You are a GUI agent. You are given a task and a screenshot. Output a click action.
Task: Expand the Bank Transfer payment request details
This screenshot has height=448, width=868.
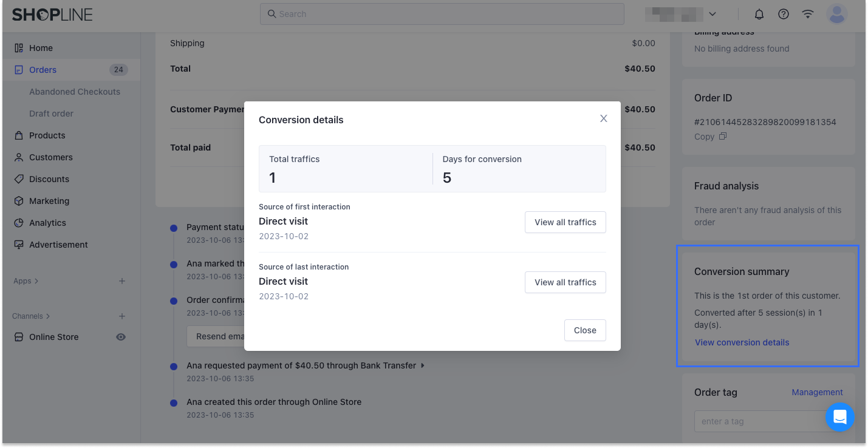423,365
